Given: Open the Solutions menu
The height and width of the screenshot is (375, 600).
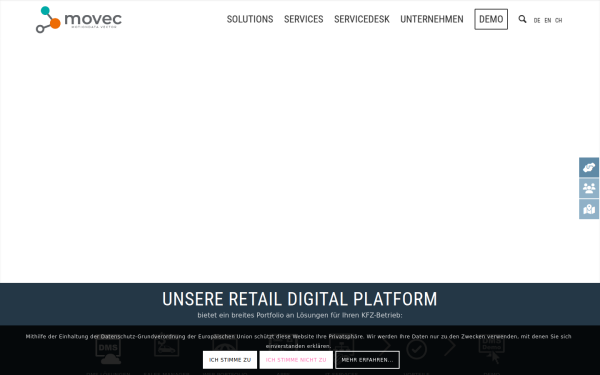Looking at the screenshot, I should [x=250, y=19].
